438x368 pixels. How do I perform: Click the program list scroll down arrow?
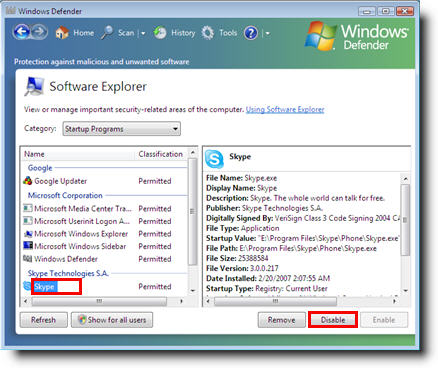coord(192,291)
